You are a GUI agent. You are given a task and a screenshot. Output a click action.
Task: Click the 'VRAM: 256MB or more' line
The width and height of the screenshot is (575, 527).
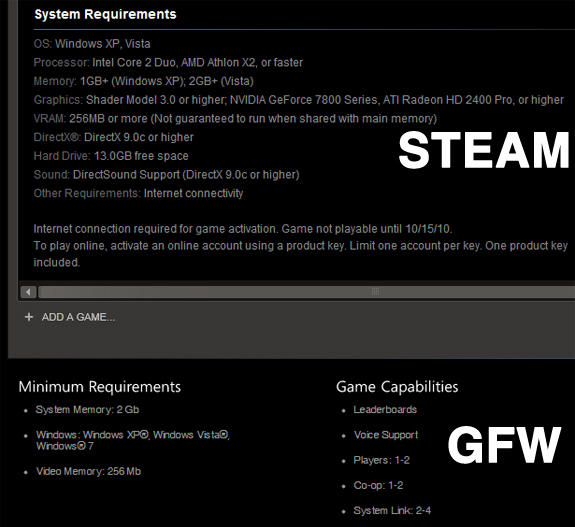[235, 118]
